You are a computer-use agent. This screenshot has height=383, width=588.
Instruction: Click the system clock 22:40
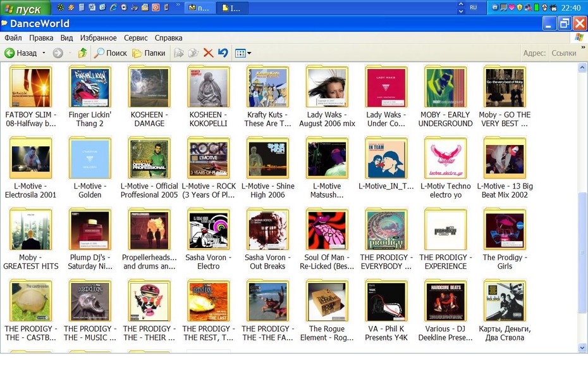tap(571, 8)
